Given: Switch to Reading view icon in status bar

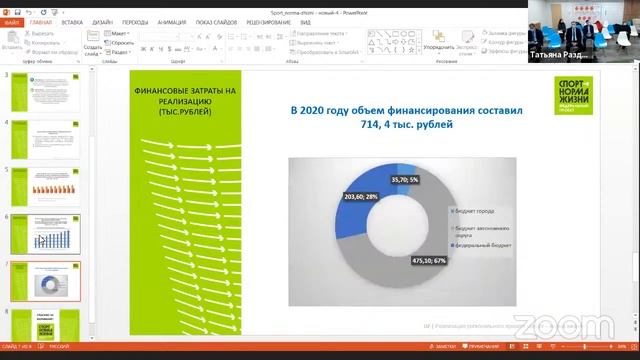Looking at the screenshot, I should (539, 347).
